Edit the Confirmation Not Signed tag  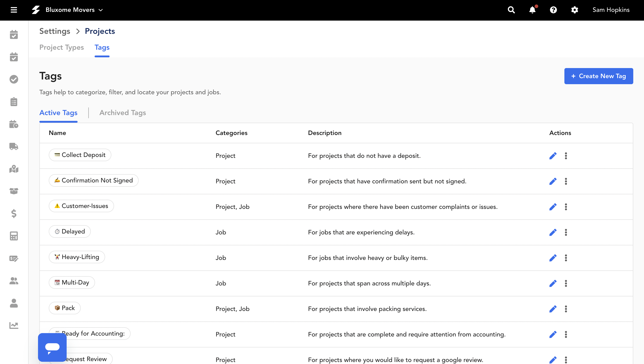click(x=553, y=181)
